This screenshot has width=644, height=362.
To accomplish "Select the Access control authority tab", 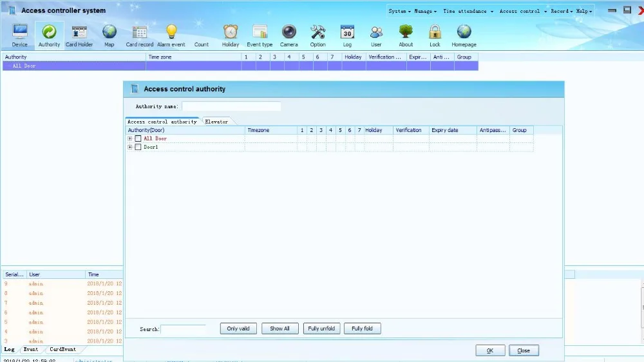I will (x=162, y=122).
